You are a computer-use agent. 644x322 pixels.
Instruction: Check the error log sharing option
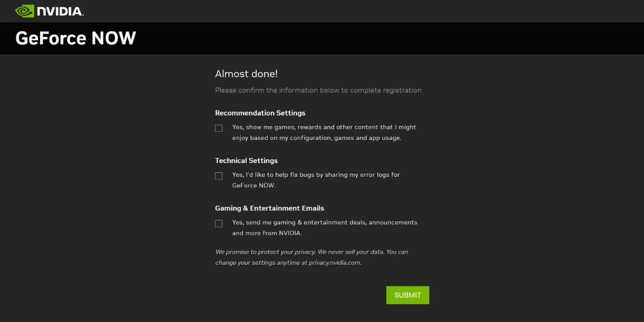pyautogui.click(x=219, y=175)
